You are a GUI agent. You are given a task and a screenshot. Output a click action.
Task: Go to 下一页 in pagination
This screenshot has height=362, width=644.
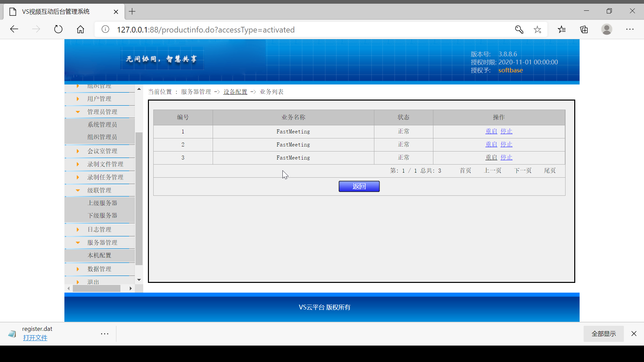(x=523, y=171)
